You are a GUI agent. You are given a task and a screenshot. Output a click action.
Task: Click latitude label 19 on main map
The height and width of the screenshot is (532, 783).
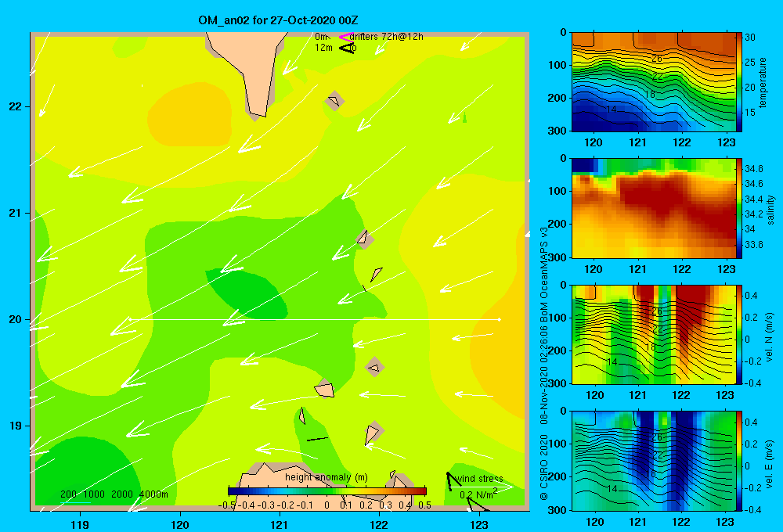click(x=16, y=426)
